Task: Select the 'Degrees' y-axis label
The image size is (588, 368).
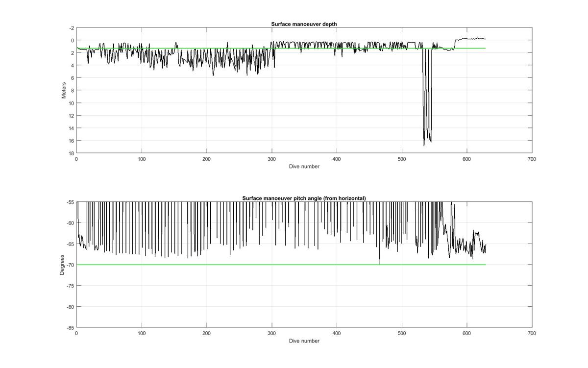Action: click(62, 265)
